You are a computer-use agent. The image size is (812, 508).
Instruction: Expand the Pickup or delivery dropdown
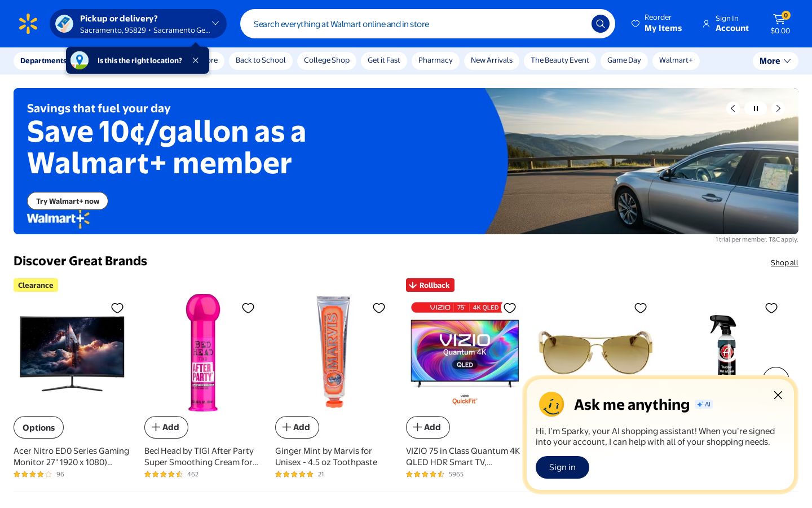pos(215,23)
